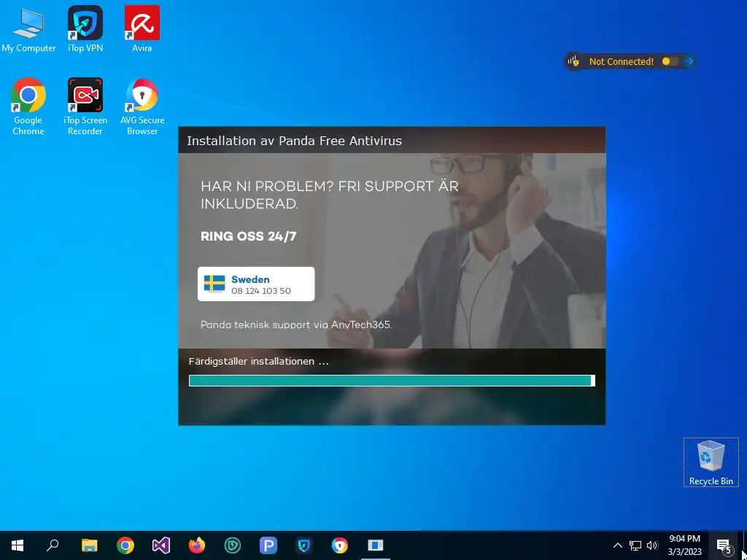Select AVG Secure Browser desktop shortcut
747x560 pixels.
point(142,106)
